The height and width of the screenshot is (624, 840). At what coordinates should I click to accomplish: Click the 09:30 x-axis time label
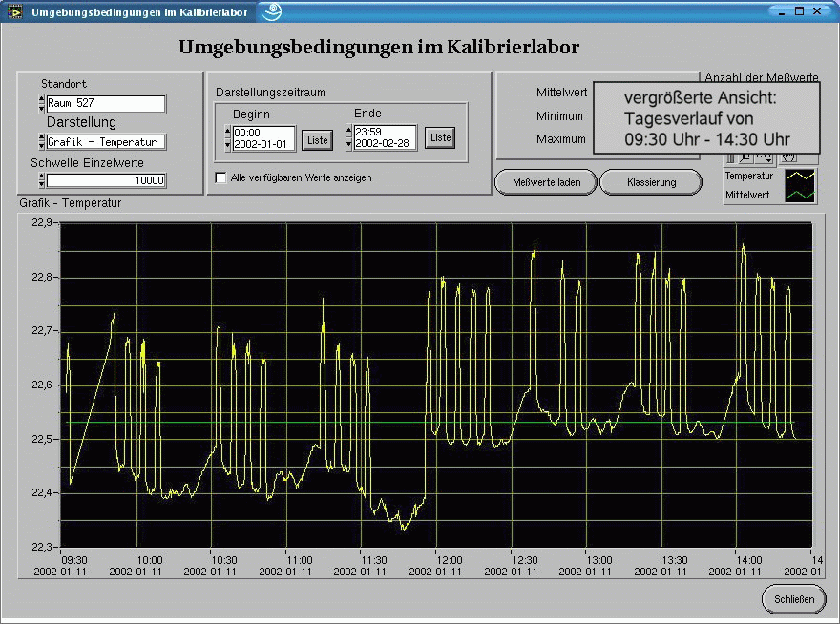[x=73, y=560]
